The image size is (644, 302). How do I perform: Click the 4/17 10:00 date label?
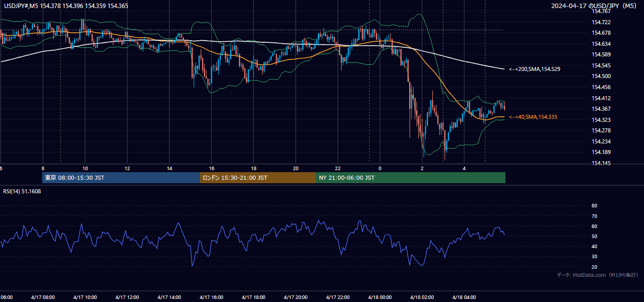85,297
